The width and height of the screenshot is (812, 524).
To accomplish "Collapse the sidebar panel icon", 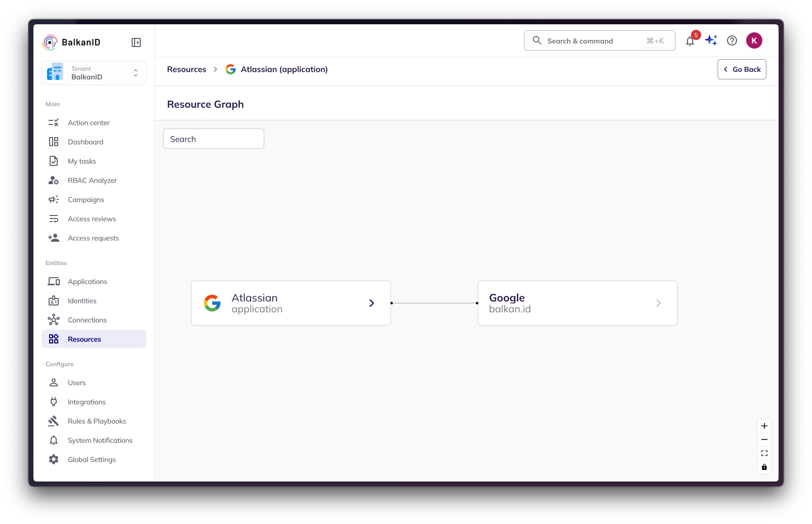I will pos(136,42).
